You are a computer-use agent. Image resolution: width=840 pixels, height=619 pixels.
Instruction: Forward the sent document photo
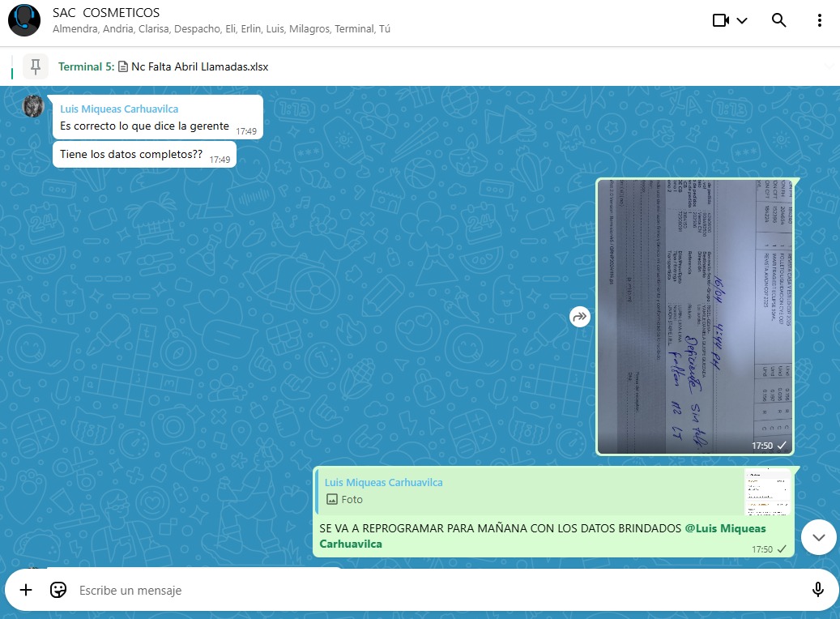coord(580,318)
